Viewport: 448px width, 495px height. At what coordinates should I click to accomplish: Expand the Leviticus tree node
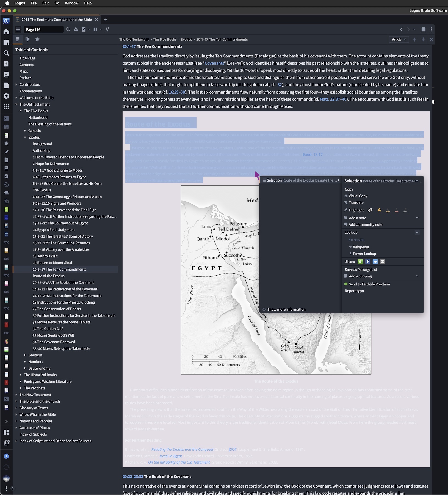(x=25, y=355)
